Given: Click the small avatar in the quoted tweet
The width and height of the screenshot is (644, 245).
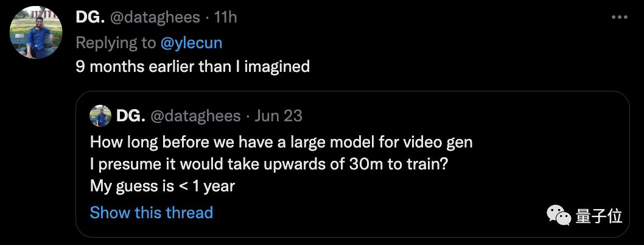Looking at the screenshot, I should click(100, 116).
